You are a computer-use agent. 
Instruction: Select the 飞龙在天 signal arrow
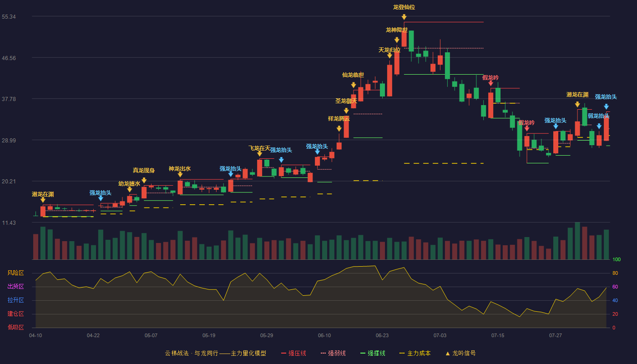click(x=259, y=154)
